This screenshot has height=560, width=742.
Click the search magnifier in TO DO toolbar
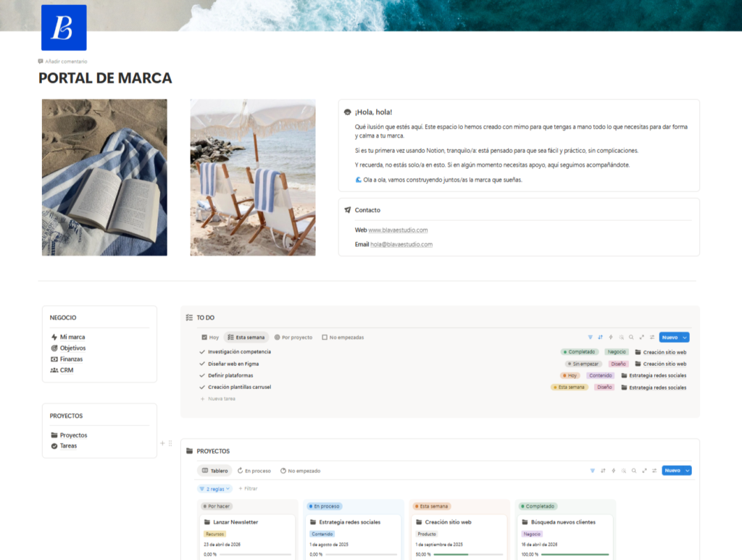tap(631, 337)
